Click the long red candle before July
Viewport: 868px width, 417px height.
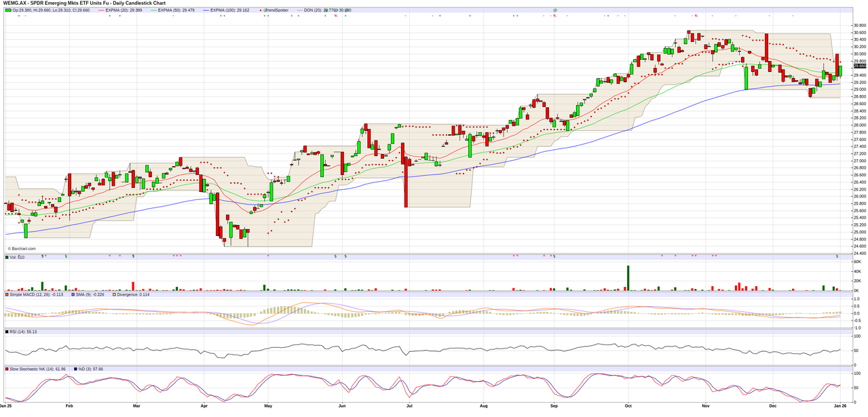click(x=406, y=182)
